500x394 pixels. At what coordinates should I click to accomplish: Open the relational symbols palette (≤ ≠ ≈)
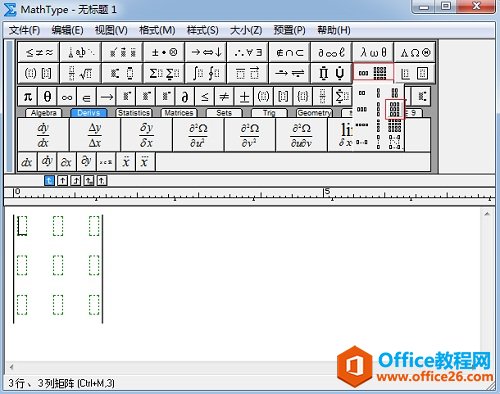39,52
